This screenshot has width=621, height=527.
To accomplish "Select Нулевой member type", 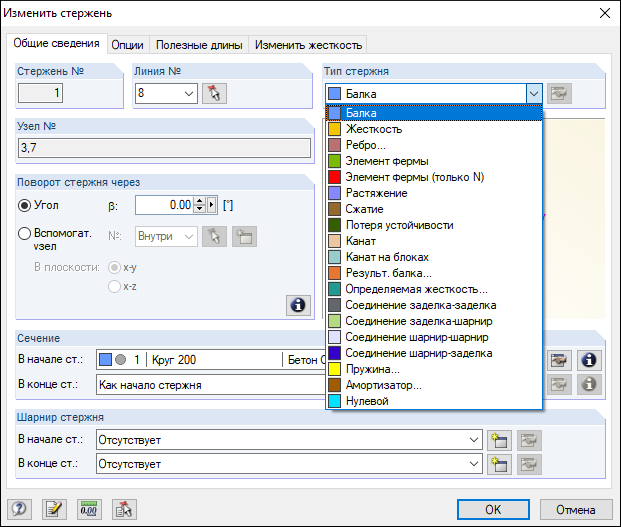I will coord(434,401).
